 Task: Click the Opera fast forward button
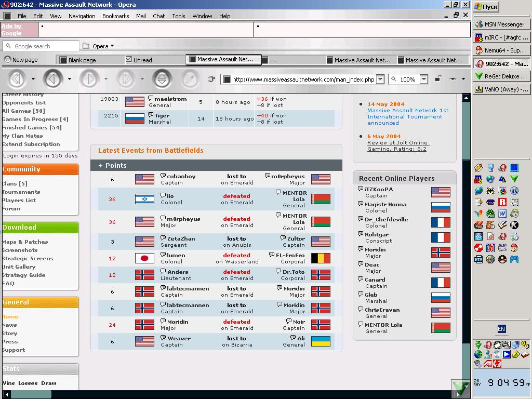tap(126, 79)
